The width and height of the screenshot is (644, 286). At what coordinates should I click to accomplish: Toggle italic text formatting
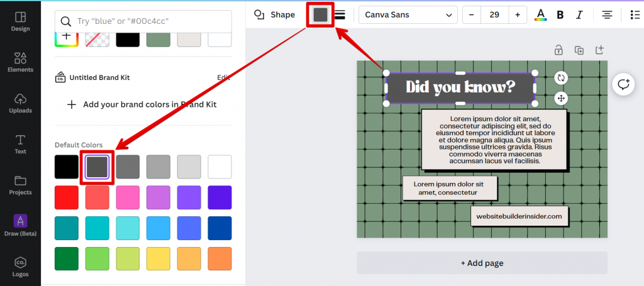(579, 14)
